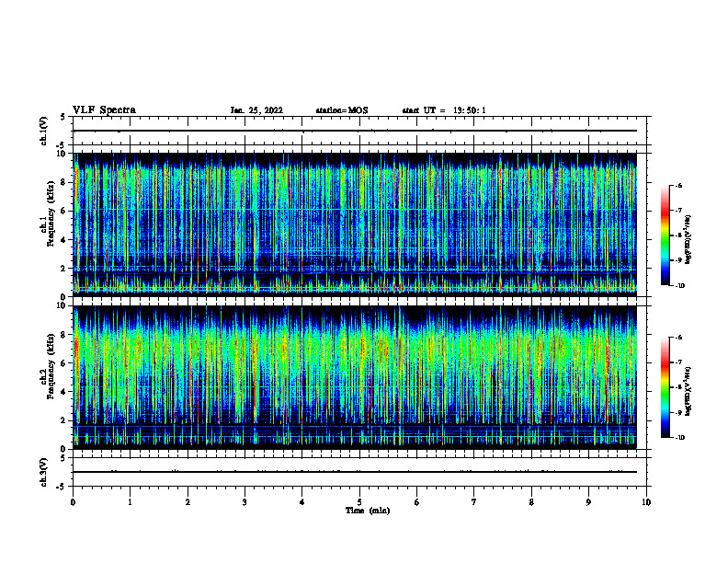Click the ch.2 spectrogram colorbar

665,387
